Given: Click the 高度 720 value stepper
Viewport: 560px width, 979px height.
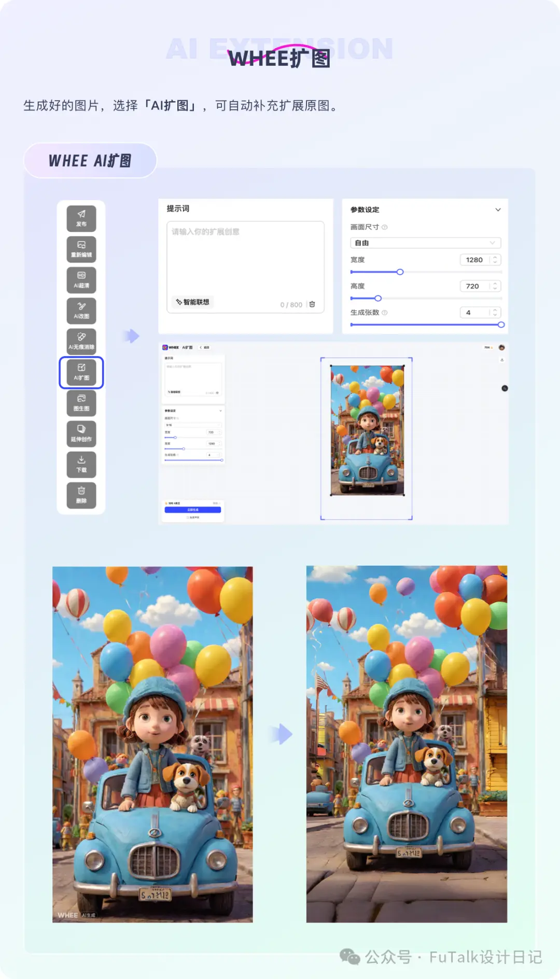Looking at the screenshot, I should point(480,286).
